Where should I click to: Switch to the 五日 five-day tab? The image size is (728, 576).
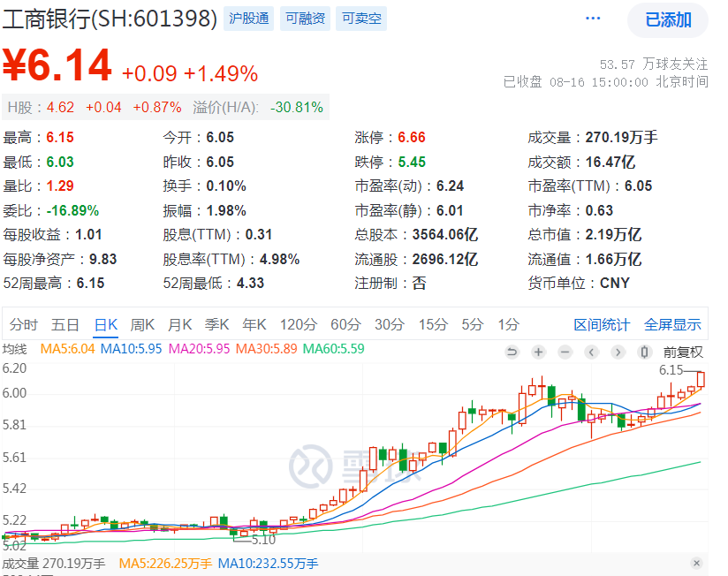64,324
